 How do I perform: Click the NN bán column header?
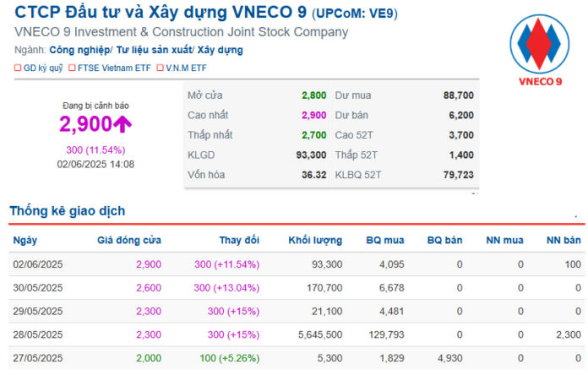coord(563,241)
